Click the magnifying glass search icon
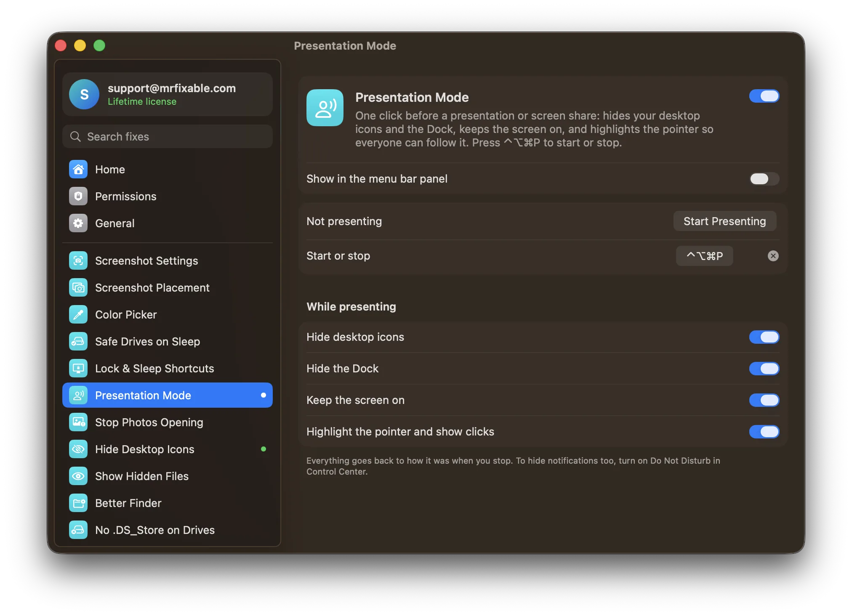Screen dimensions: 852x616 (75, 137)
